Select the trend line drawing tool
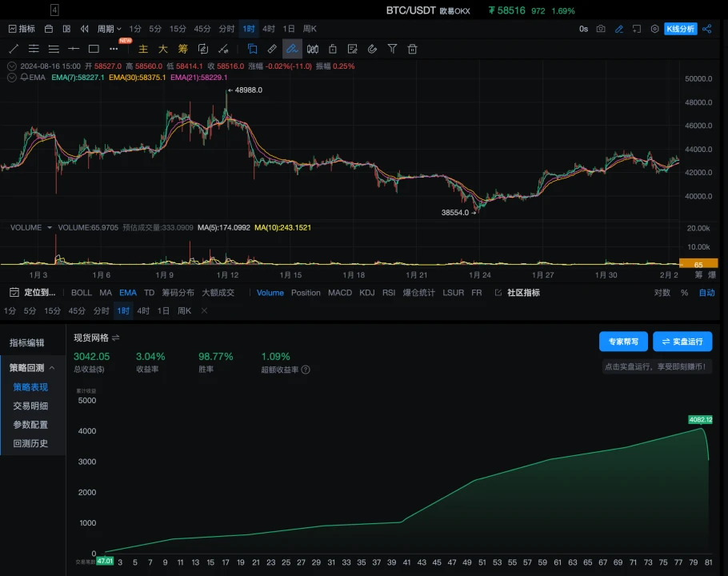728x576 pixels. [14, 49]
